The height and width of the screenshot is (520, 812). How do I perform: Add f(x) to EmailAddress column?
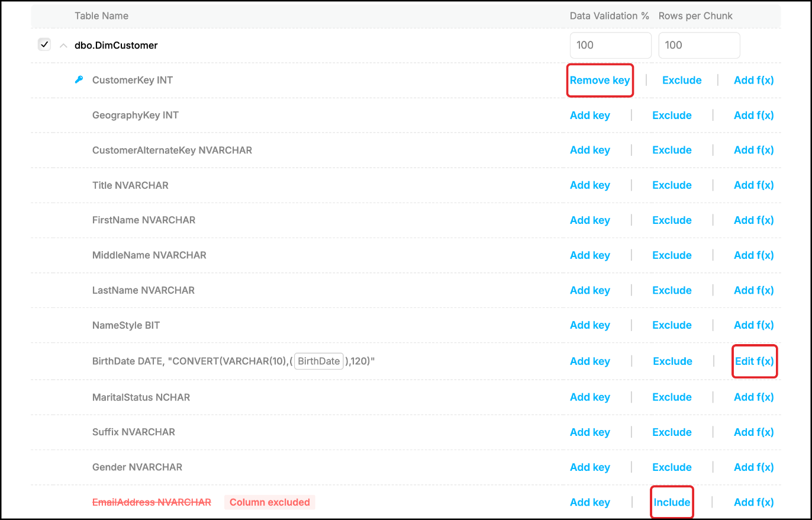tap(754, 502)
